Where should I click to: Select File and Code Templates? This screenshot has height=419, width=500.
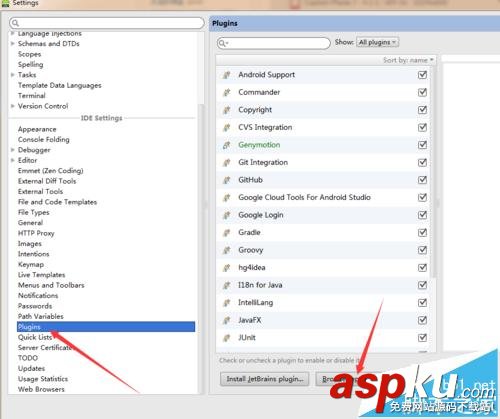point(57,202)
